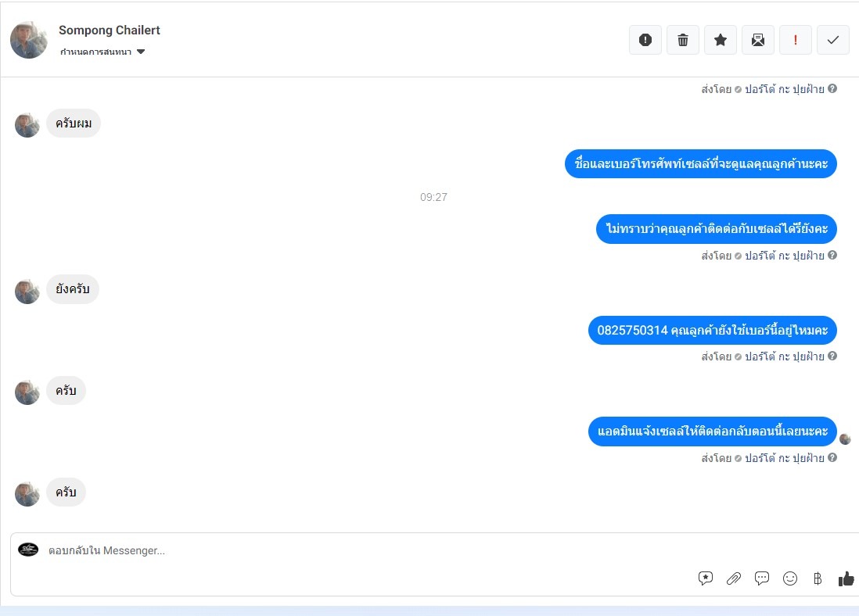Click the spam report exclamation circle icon
This screenshot has width=859, height=616.
pos(645,40)
